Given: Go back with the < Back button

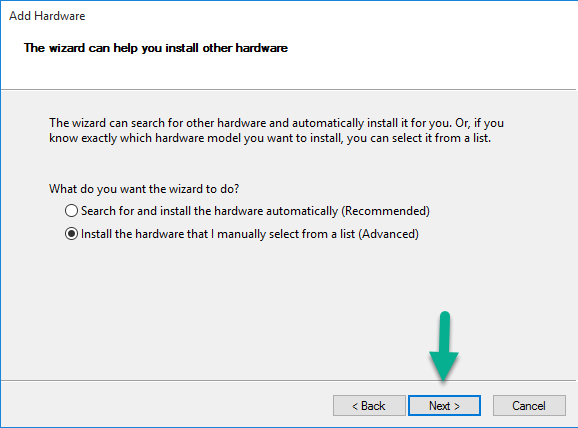Looking at the screenshot, I should (x=369, y=406).
